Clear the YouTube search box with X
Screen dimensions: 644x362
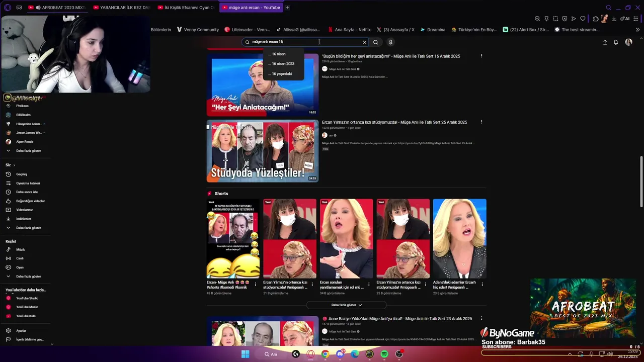364,42
